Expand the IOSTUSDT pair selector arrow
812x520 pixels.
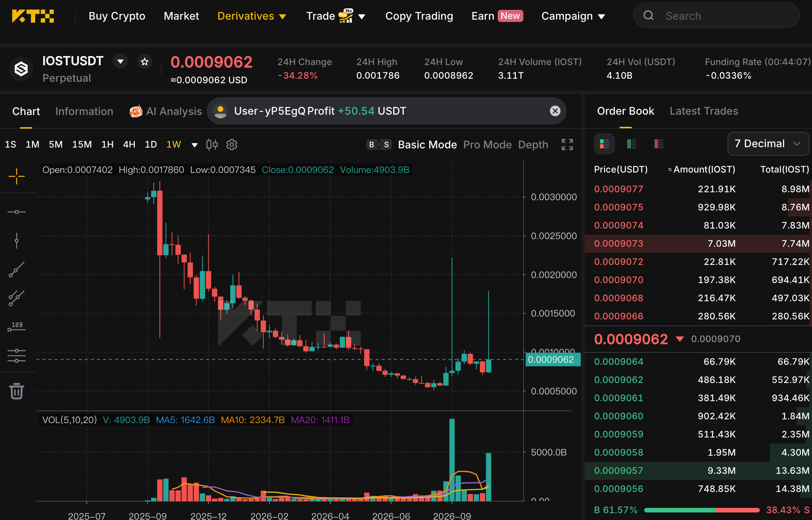coord(120,61)
